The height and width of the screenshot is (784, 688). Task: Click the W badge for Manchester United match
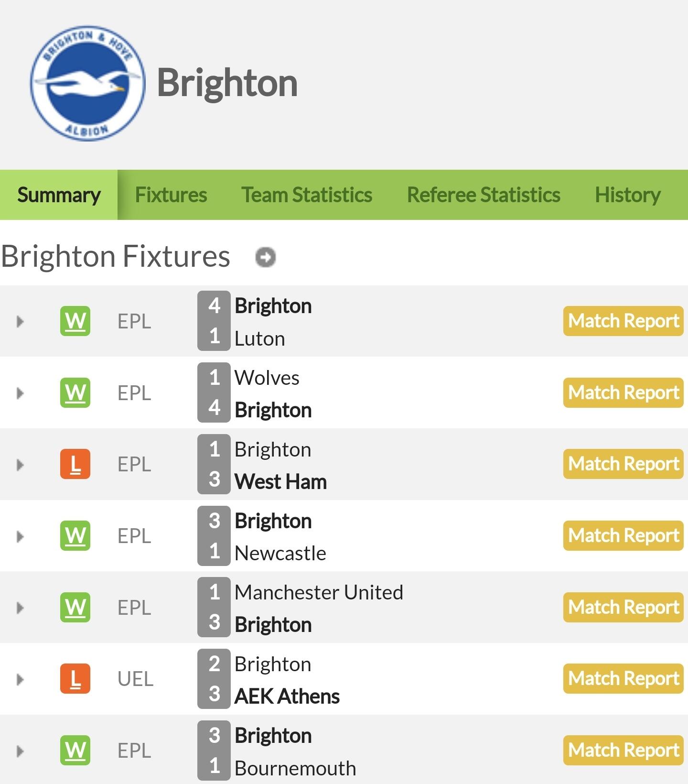(x=75, y=608)
